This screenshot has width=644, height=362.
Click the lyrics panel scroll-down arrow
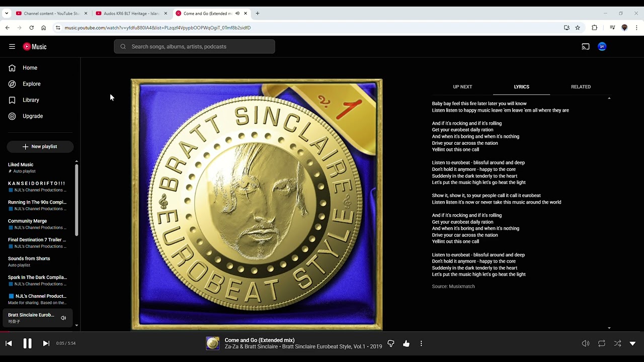click(609, 328)
